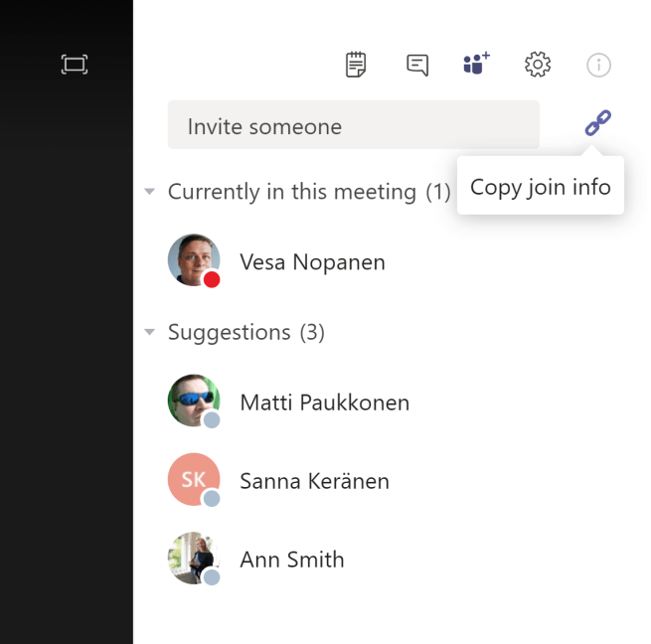Click into the Invite someone field

[x=353, y=126]
